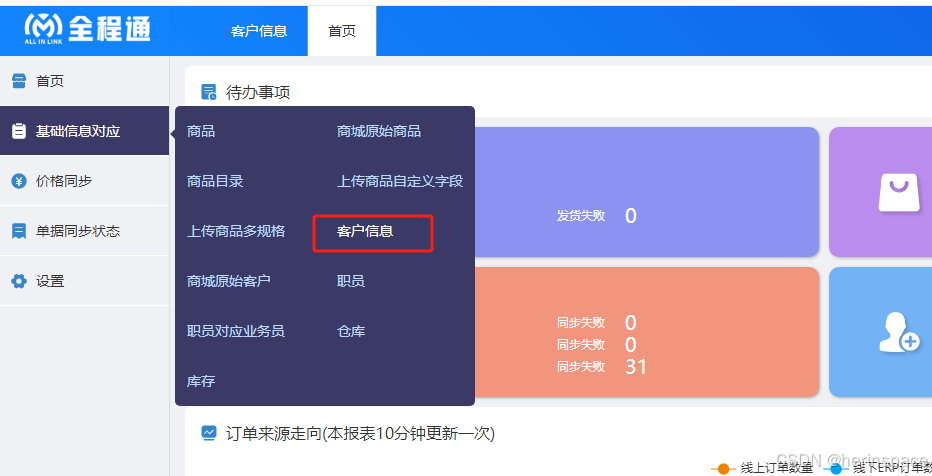The height and width of the screenshot is (476, 932).
Task: Open 单据同步状态 in the sidebar
Action: coord(84,231)
